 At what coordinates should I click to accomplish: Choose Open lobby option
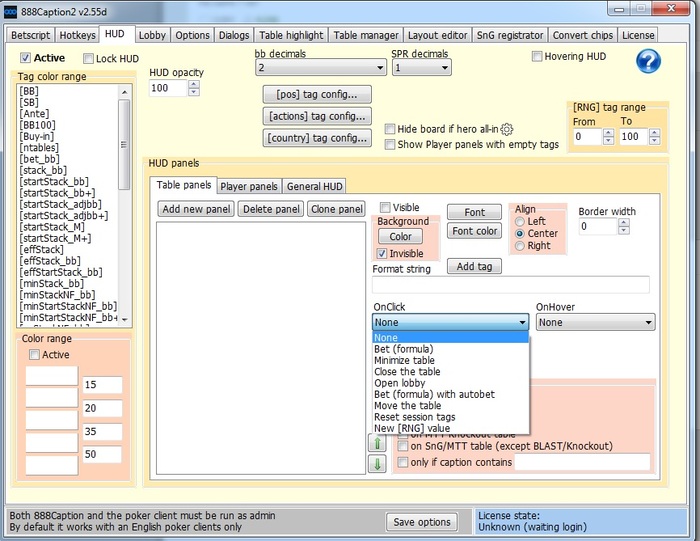click(x=450, y=383)
